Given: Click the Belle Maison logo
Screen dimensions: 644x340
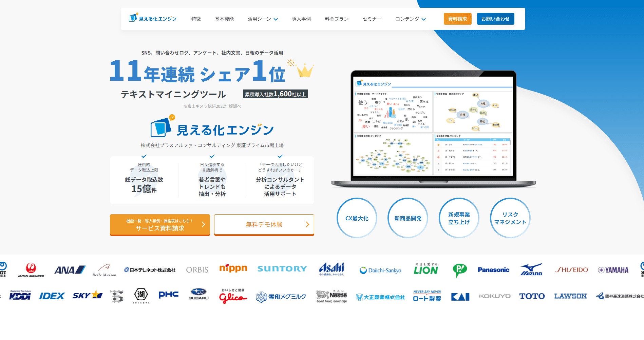Looking at the screenshot, I should click(x=104, y=270).
